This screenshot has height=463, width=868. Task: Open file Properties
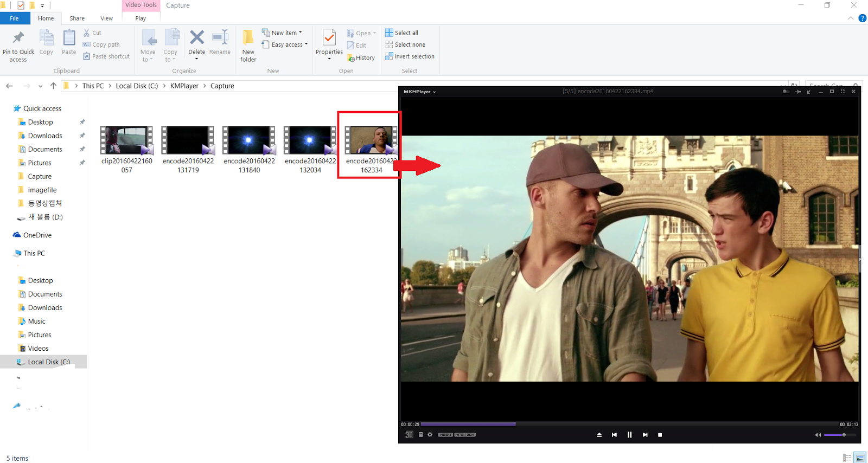329,44
